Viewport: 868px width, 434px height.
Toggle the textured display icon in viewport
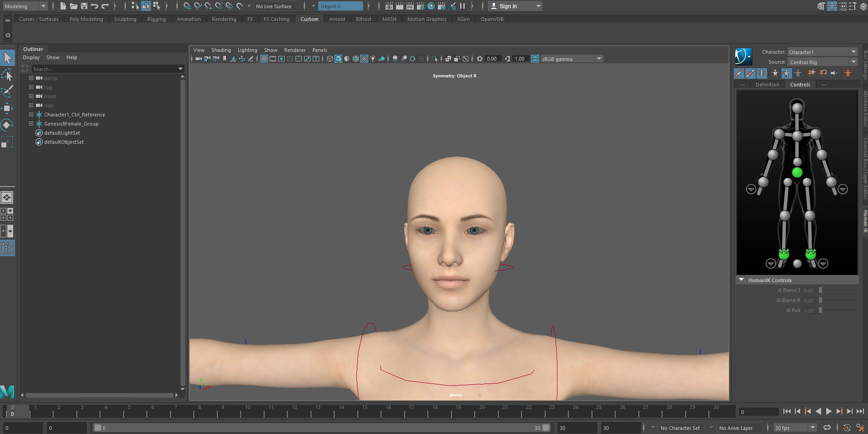pos(365,59)
